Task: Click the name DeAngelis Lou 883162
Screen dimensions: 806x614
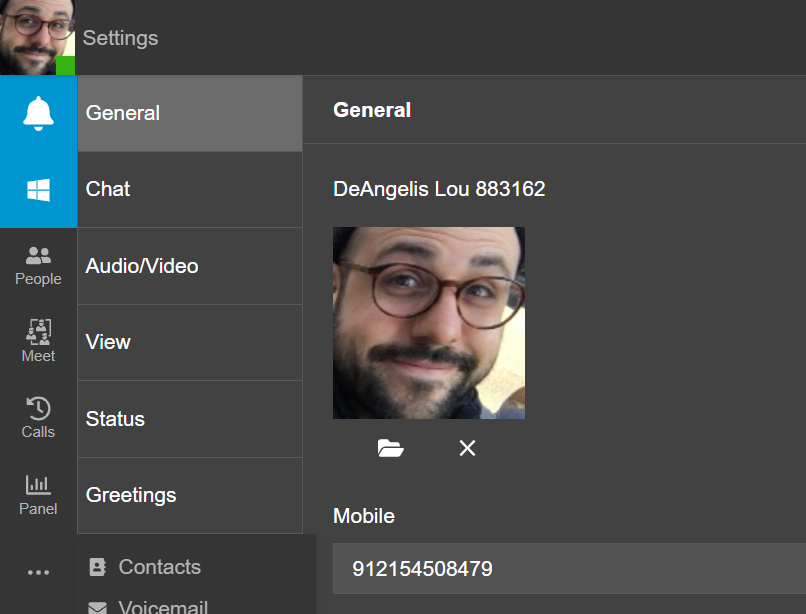Action: (439, 189)
